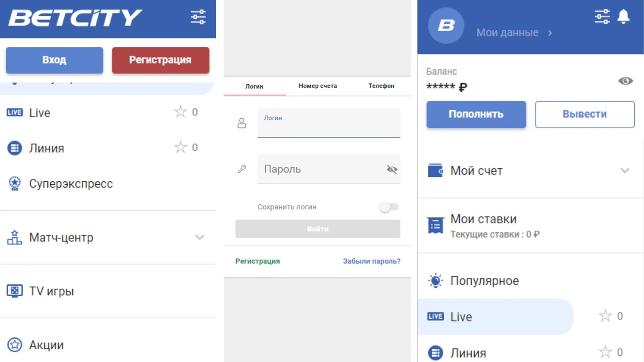Image resolution: width=644 pixels, height=362 pixels.
Task: Click the hidden balance ***** ₽ value
Action: 446,87
